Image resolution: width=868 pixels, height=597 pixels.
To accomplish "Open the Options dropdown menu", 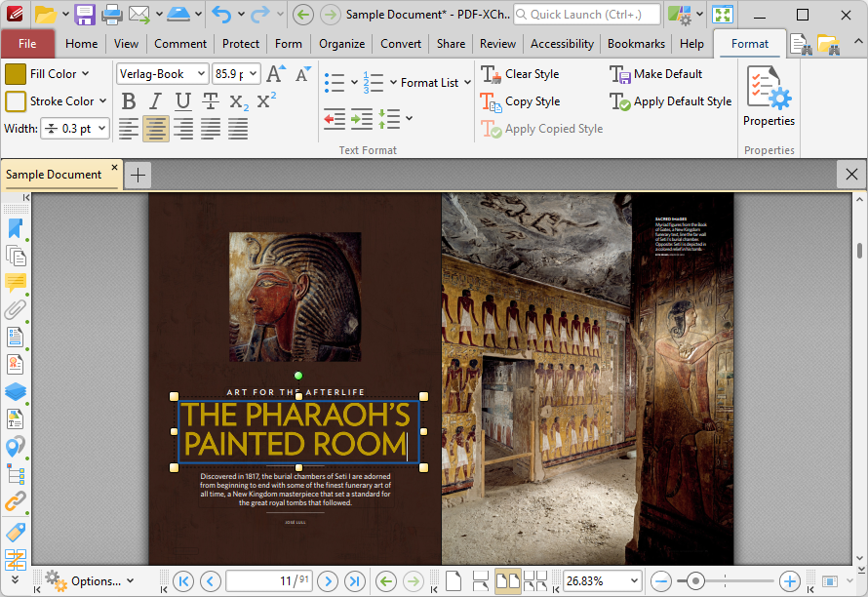I will click(x=89, y=581).
